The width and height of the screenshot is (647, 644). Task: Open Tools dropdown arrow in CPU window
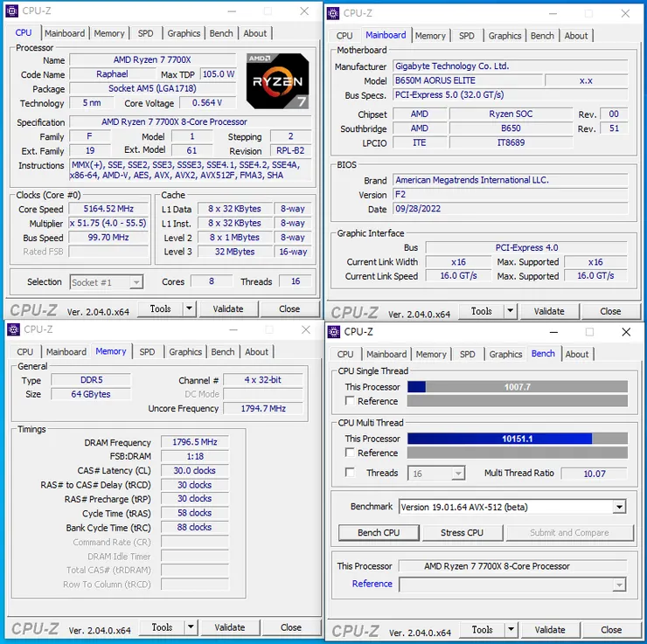pos(189,308)
